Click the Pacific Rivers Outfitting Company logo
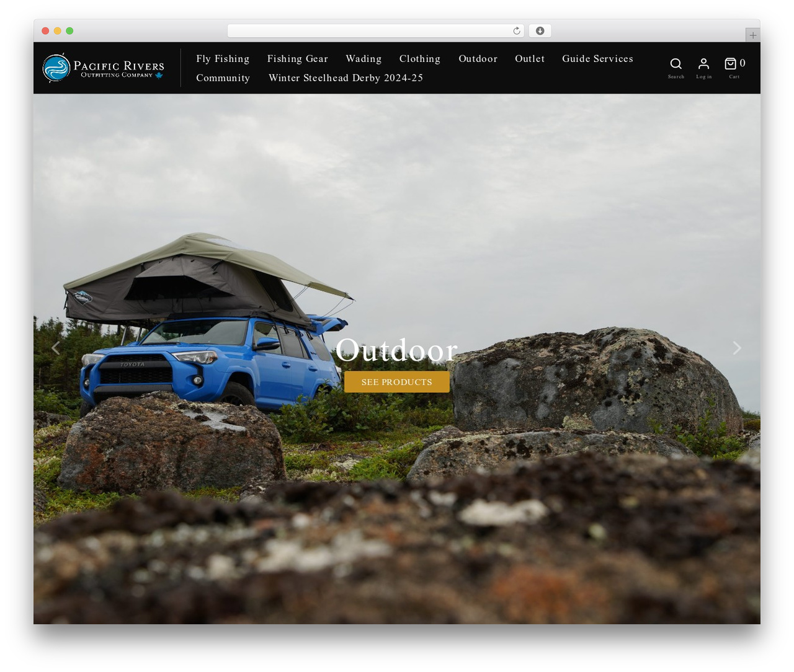 103,68
